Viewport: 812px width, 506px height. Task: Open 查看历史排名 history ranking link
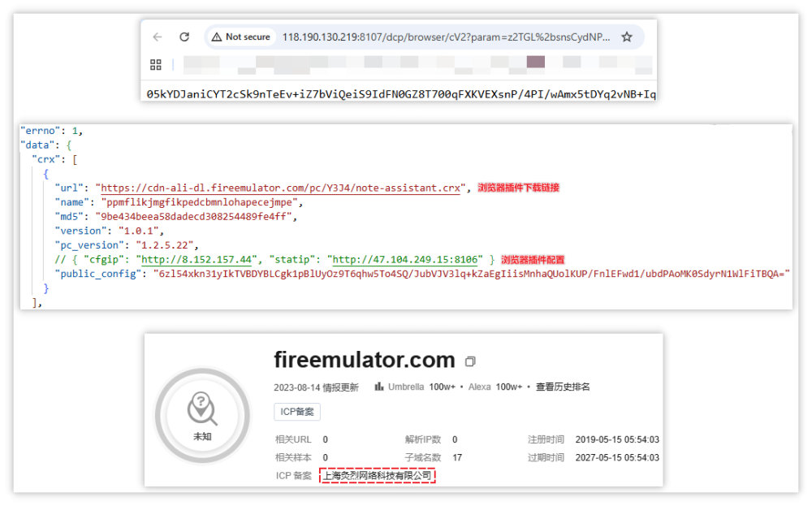click(x=563, y=387)
